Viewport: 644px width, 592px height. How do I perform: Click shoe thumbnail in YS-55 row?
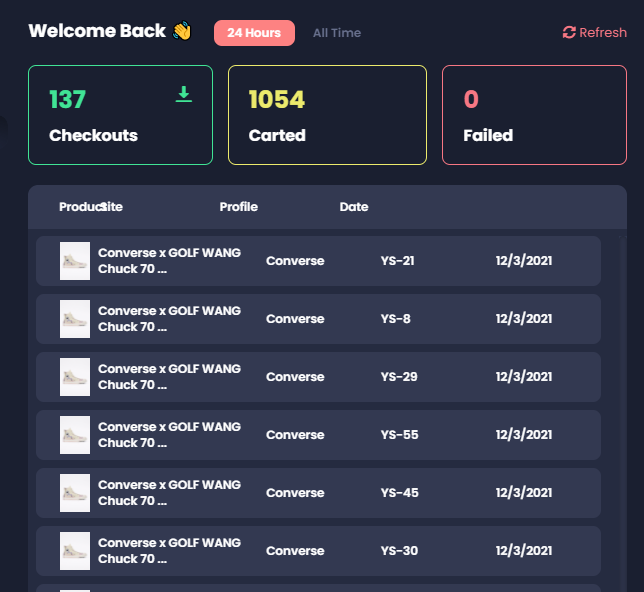[75, 435]
